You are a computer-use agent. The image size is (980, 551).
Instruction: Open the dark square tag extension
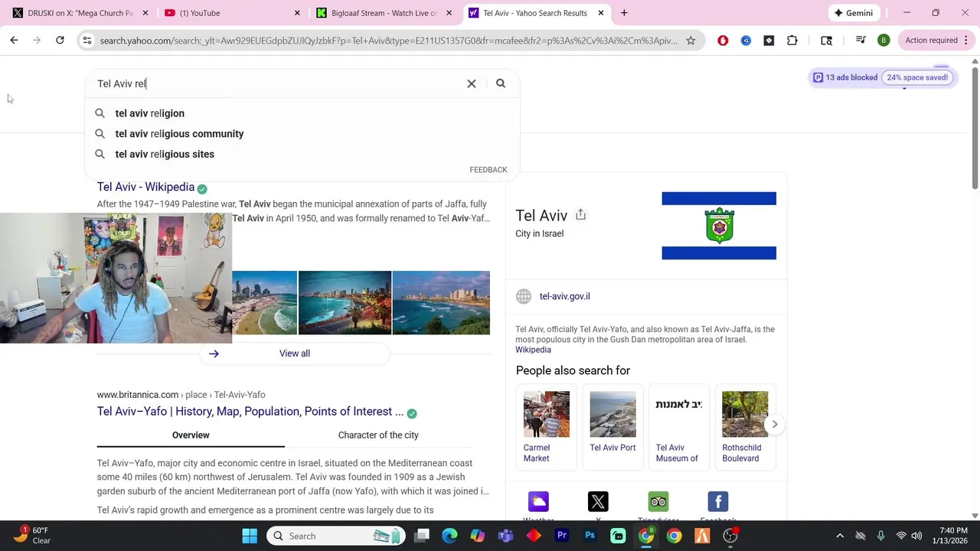click(769, 41)
